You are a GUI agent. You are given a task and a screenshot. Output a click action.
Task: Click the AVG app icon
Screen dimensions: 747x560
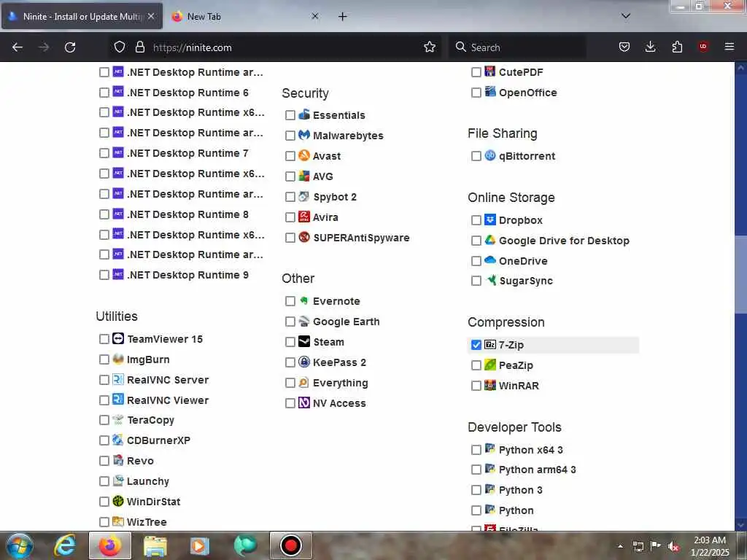point(304,176)
